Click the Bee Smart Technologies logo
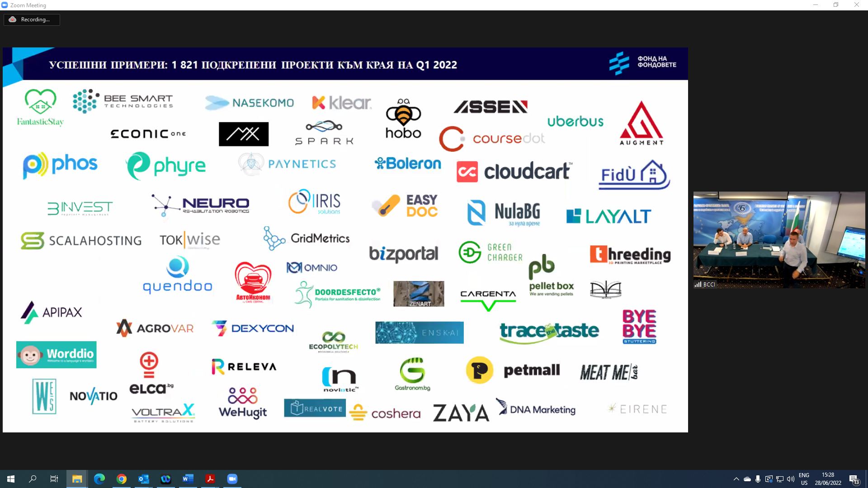The height and width of the screenshot is (488, 868). tap(123, 101)
